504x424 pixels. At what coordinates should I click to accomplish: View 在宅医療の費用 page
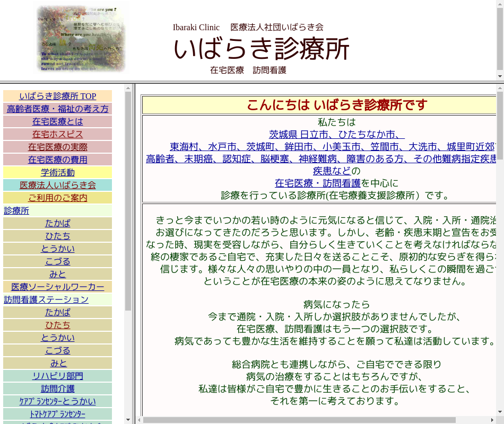[x=57, y=160]
